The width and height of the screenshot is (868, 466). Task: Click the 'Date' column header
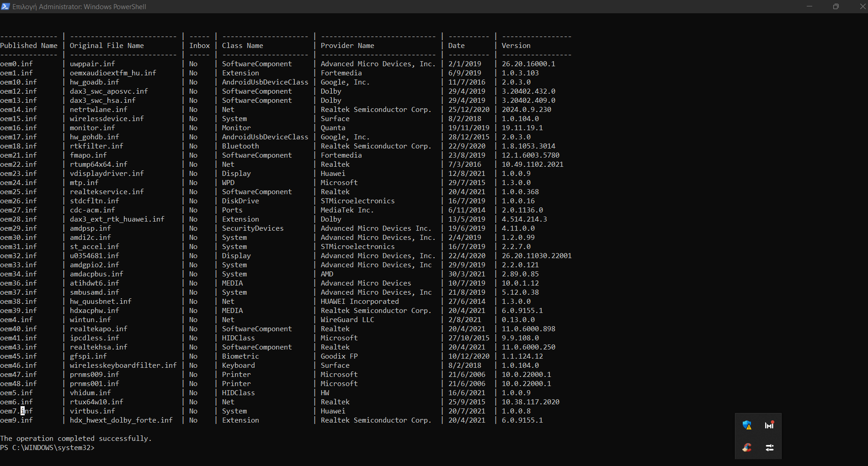[456, 46]
